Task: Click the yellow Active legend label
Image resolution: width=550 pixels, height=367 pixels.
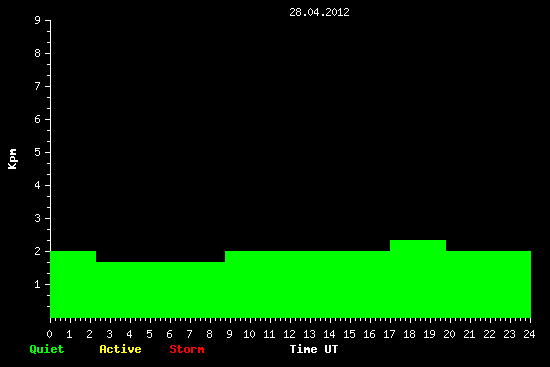Action: (x=120, y=349)
